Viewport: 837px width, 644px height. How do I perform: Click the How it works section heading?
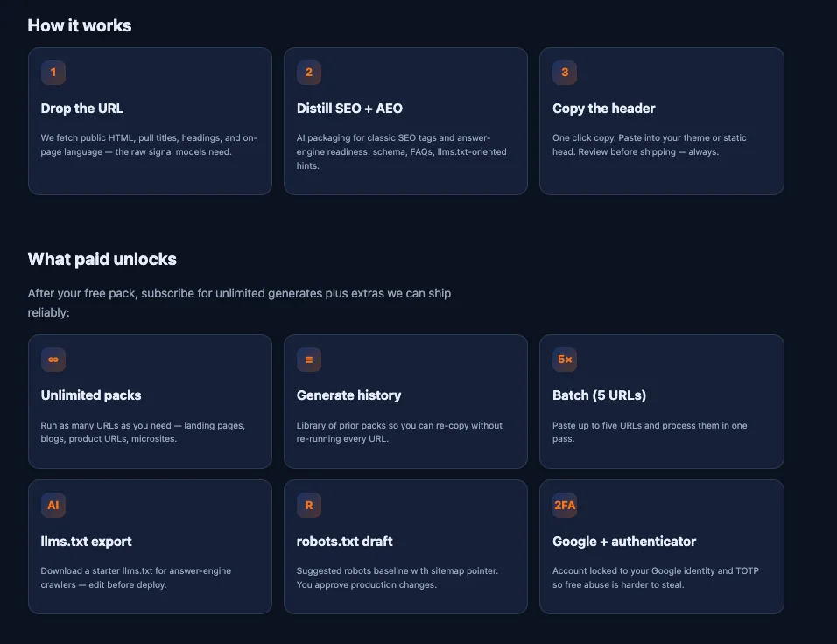pos(80,25)
